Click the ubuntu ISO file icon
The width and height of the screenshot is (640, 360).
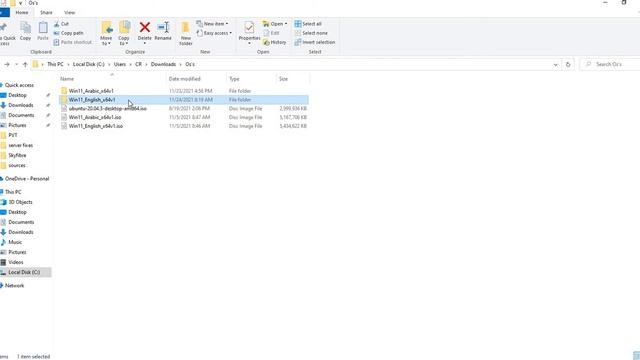(64, 109)
